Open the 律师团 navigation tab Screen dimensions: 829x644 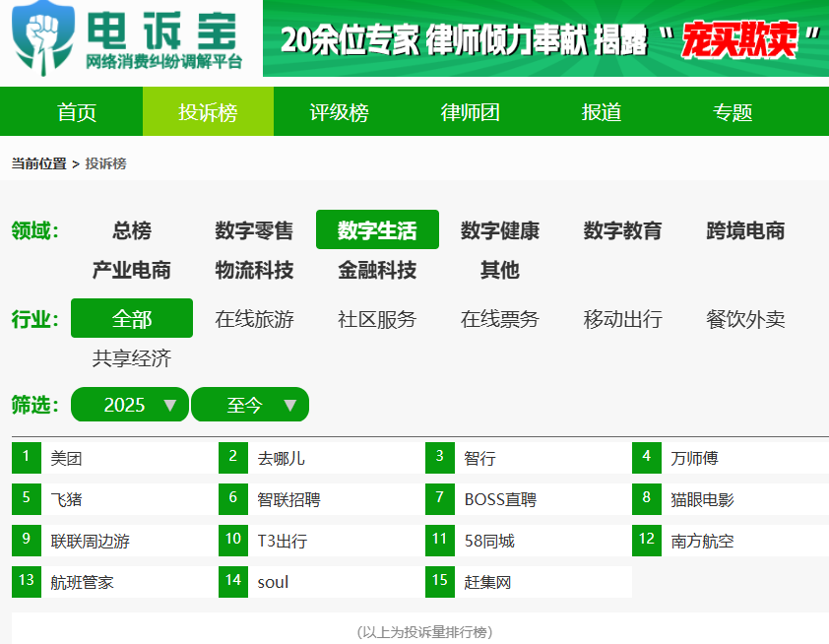pos(470,111)
